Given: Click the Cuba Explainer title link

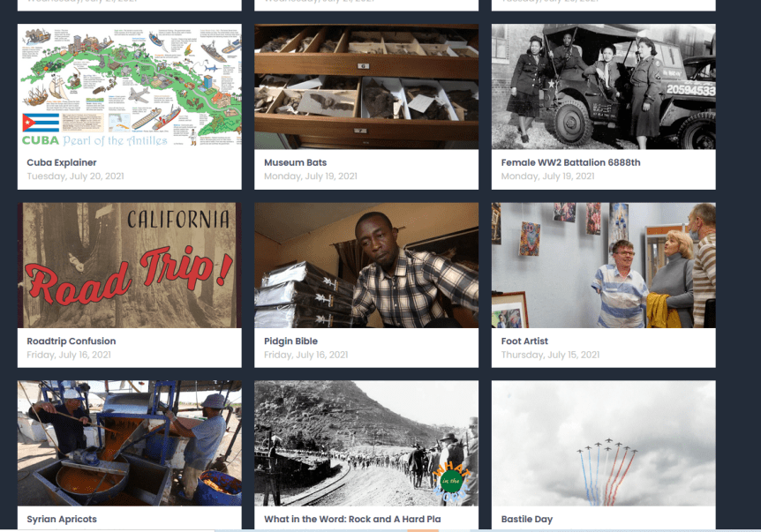Looking at the screenshot, I should point(62,162).
